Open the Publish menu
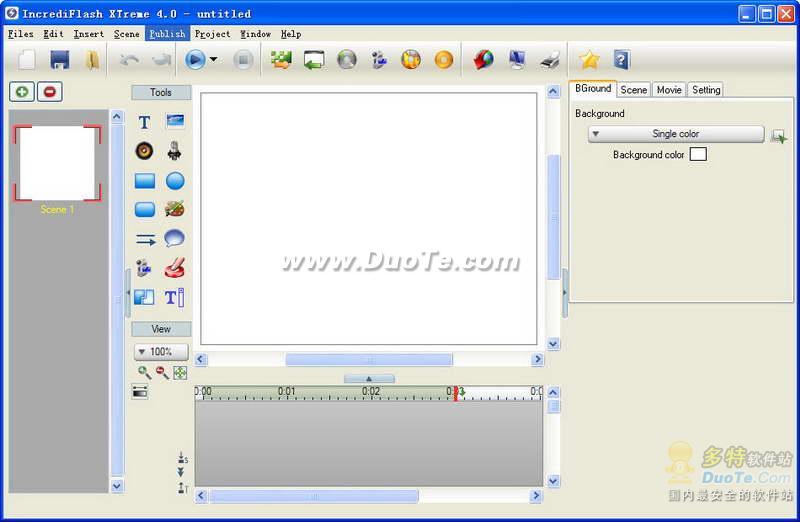 click(x=167, y=34)
